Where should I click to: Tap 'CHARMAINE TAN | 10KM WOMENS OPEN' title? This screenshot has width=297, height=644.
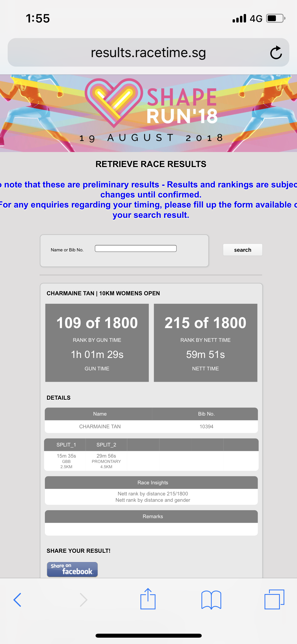(103, 293)
